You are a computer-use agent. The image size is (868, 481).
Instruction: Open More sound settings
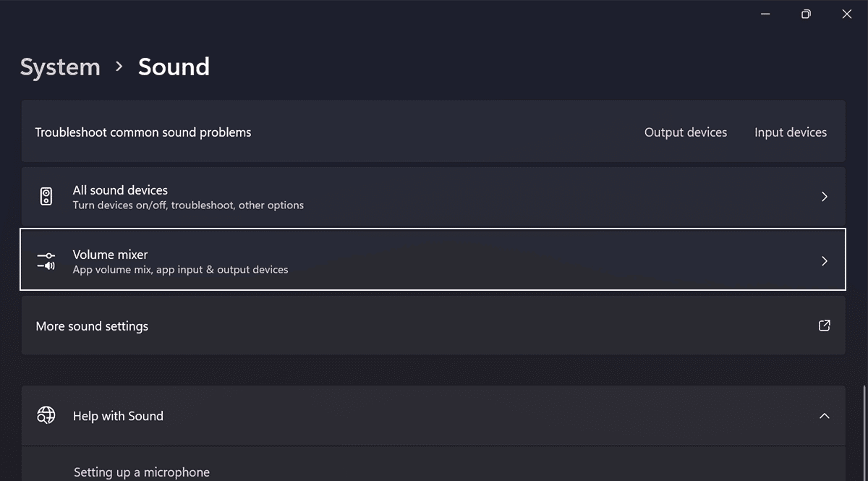(92, 326)
